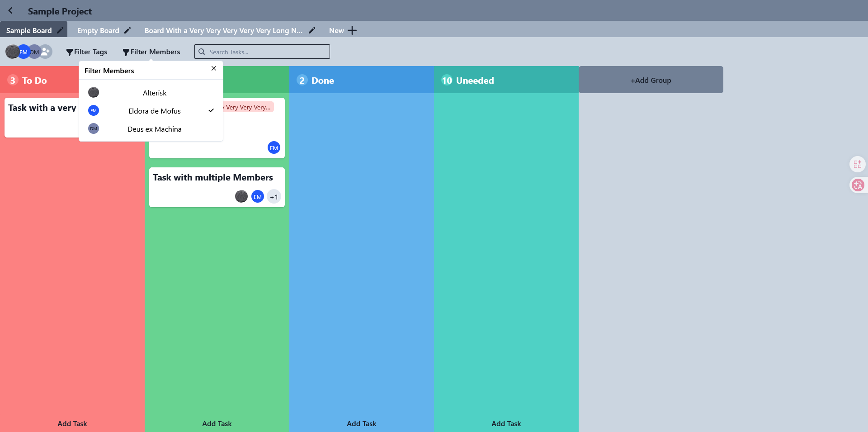Click Alterisk avatar on multiple Members task
Screen dimensions: 868x432
(x=241, y=196)
